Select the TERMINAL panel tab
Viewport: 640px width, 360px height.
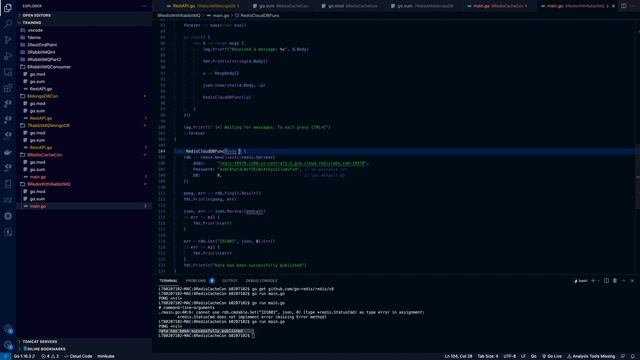coord(168,281)
